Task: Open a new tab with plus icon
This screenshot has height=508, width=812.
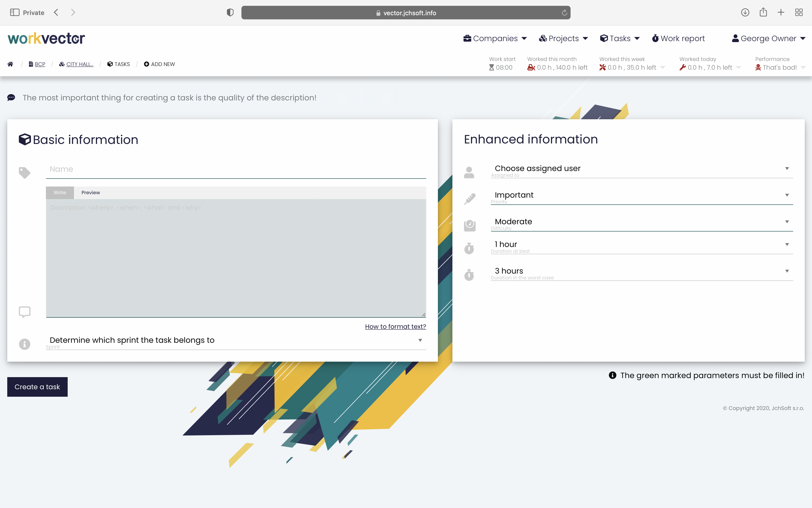Action: click(x=781, y=12)
